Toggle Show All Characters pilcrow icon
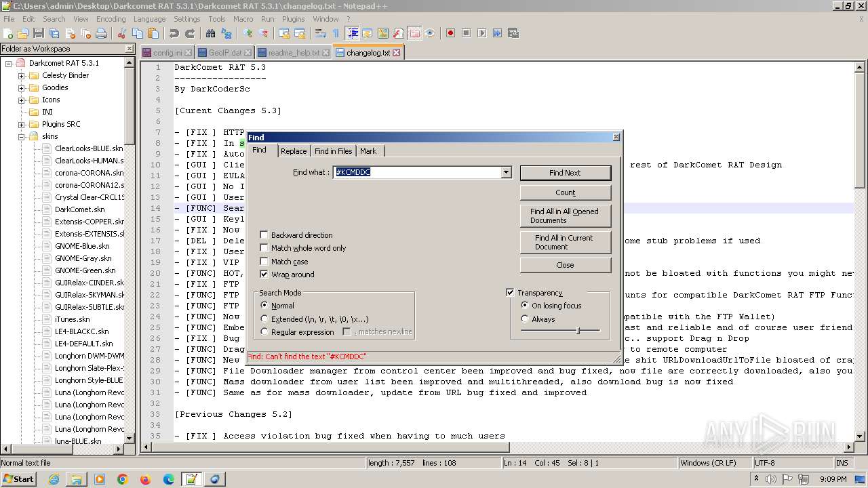The image size is (868, 488). click(336, 33)
